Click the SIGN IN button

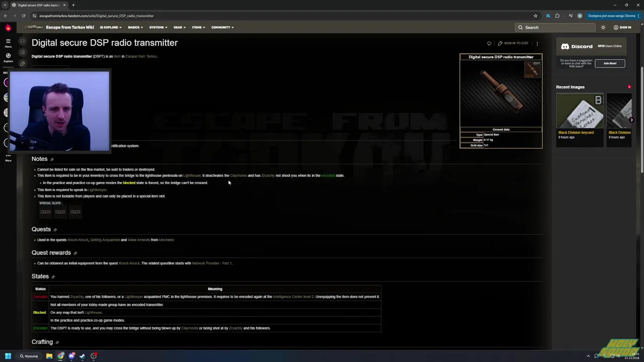tap(622, 27)
